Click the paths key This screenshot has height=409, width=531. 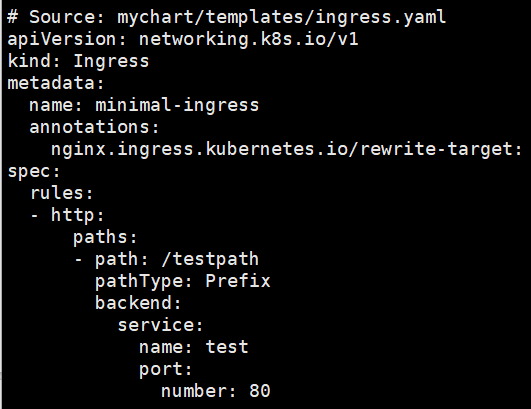click(105, 237)
